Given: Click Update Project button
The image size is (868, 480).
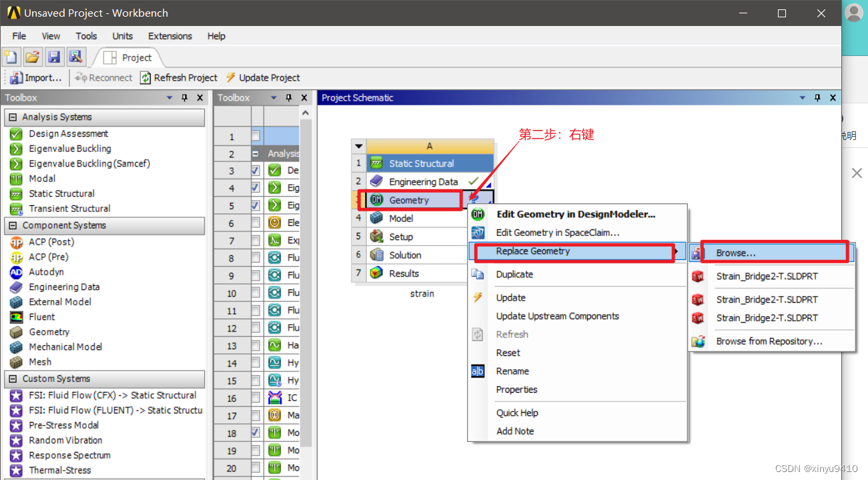Looking at the screenshot, I should point(262,77).
